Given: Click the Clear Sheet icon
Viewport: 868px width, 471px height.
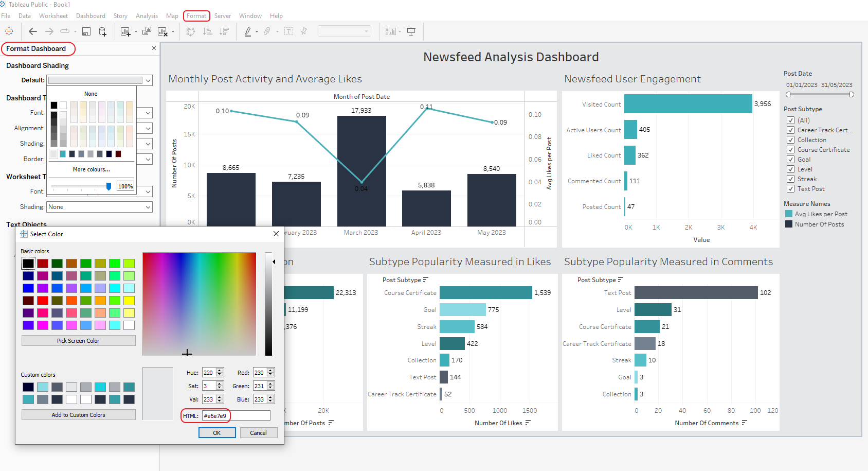Looking at the screenshot, I should (162, 31).
